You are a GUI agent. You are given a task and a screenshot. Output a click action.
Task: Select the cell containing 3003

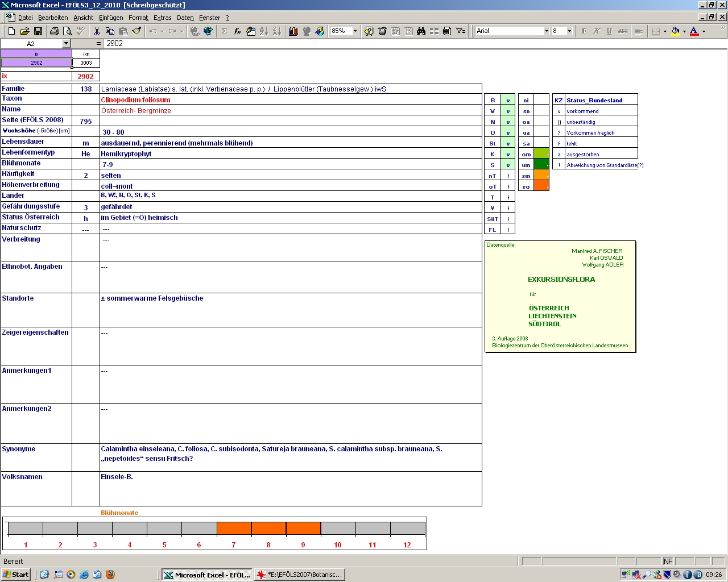click(86, 63)
